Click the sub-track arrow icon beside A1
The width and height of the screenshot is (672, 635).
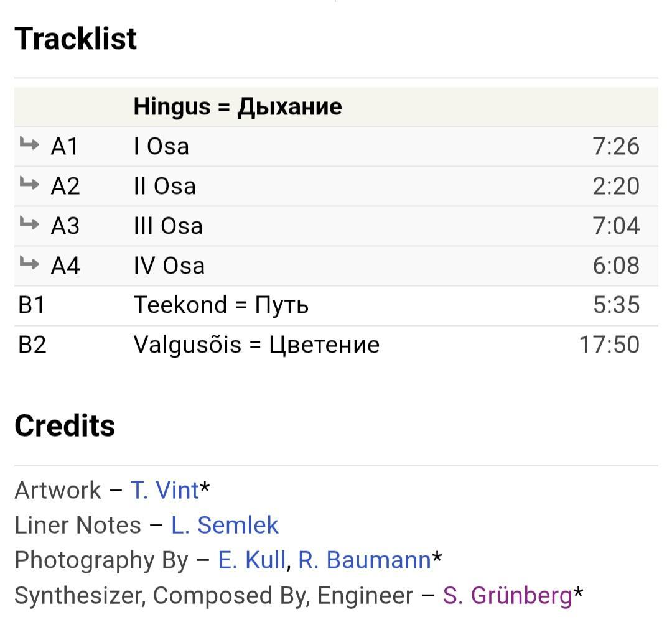pos(29,145)
